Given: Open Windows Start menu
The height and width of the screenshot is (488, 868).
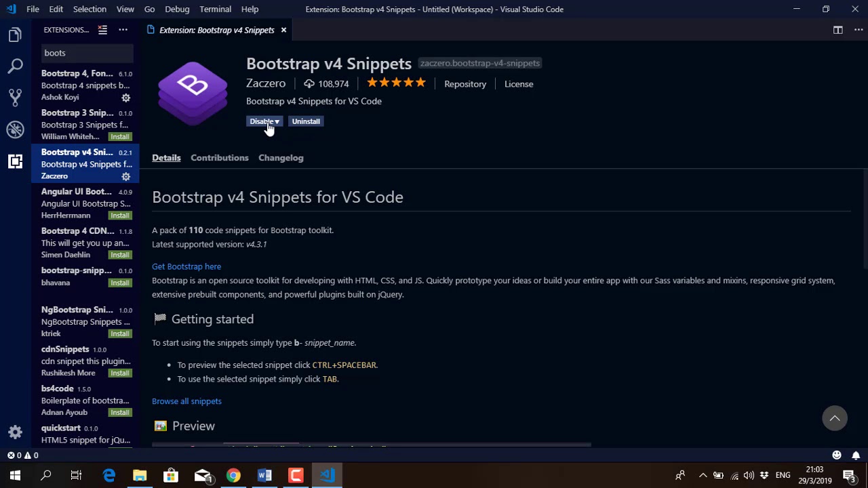Looking at the screenshot, I should 15,476.
